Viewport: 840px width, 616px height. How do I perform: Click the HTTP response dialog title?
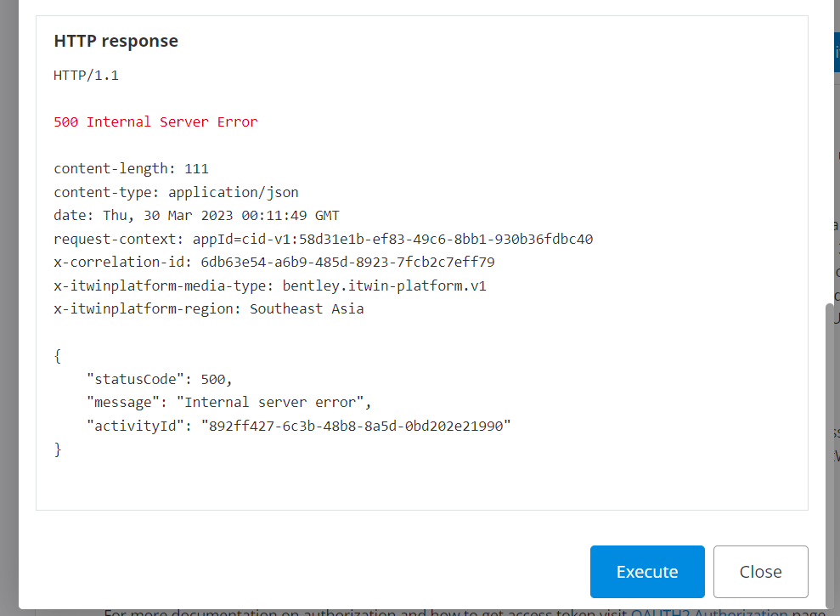116,40
